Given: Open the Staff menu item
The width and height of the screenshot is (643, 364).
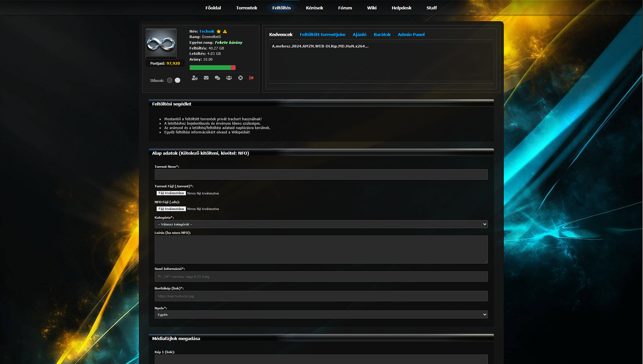Looking at the screenshot, I should click(432, 8).
